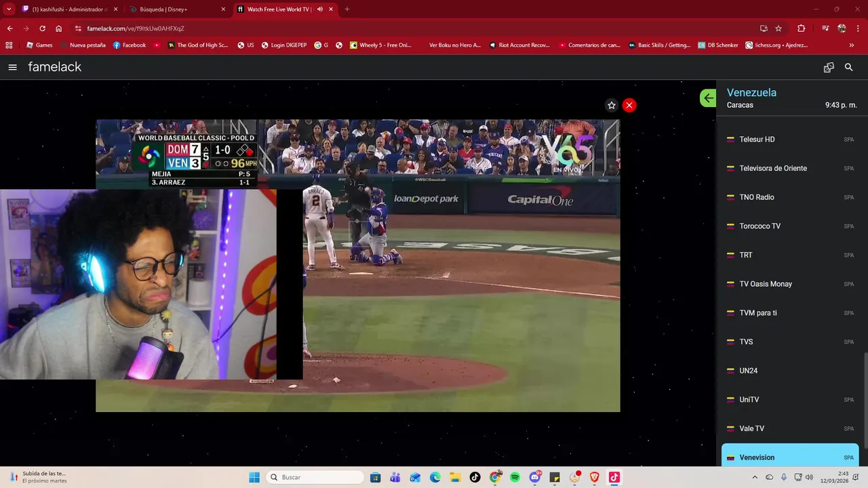Open the Riot Account Recov... bookmark

click(x=519, y=45)
